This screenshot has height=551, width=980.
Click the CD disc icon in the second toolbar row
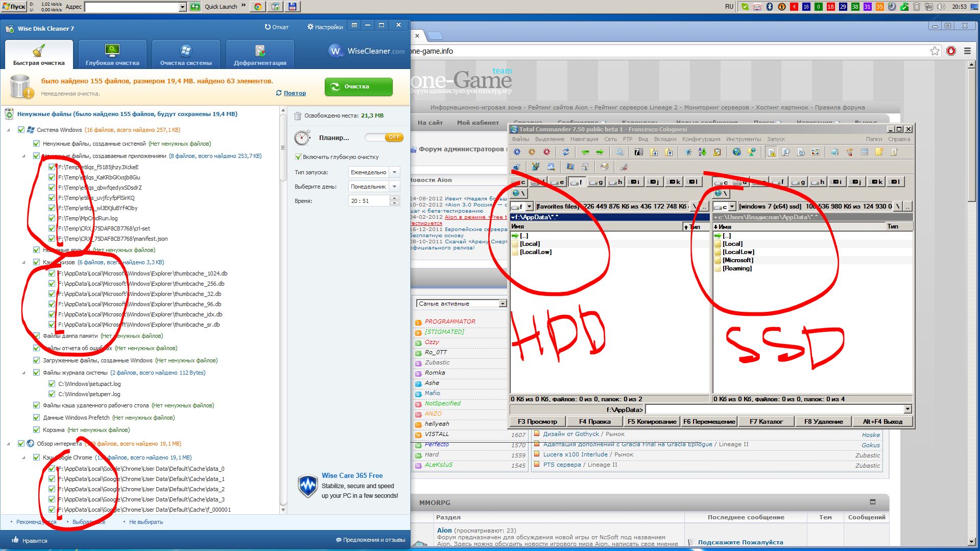[x=605, y=167]
